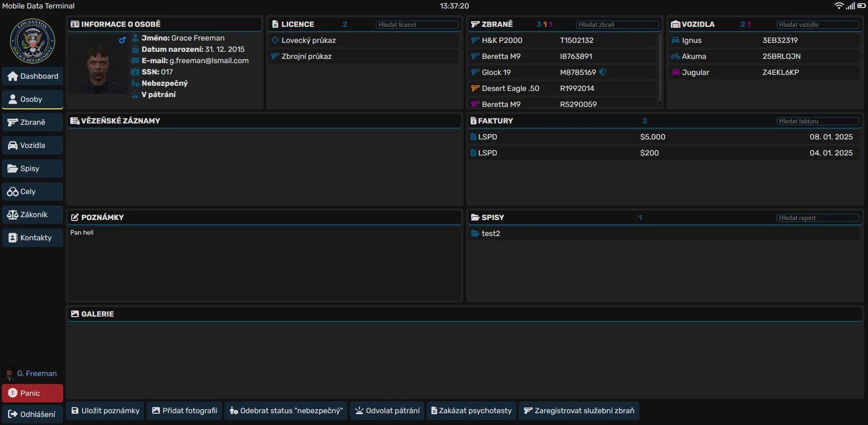Click the car icon beside Ignus
The image size is (868, 425).
[676, 40]
